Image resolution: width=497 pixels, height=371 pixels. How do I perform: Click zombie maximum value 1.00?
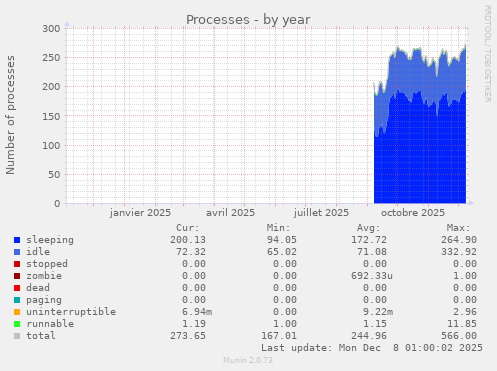[465, 276]
